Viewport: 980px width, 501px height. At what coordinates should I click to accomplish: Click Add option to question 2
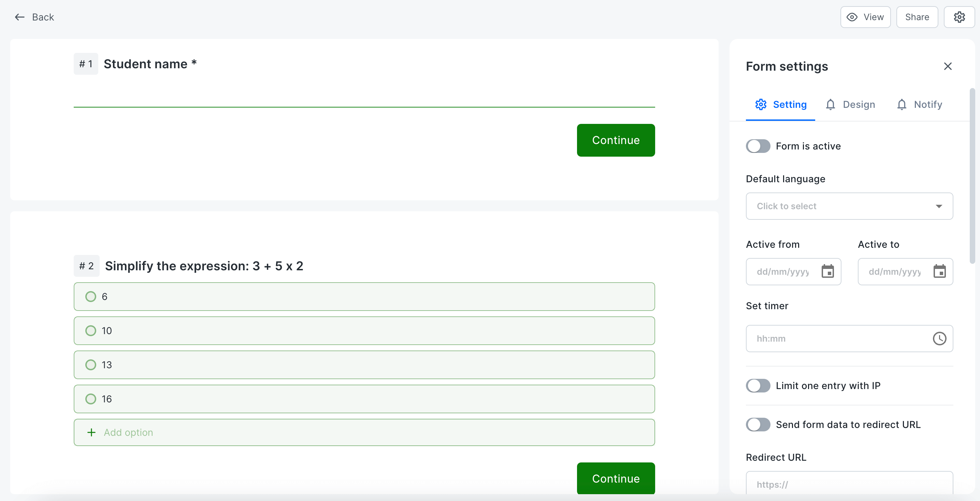[364, 433]
